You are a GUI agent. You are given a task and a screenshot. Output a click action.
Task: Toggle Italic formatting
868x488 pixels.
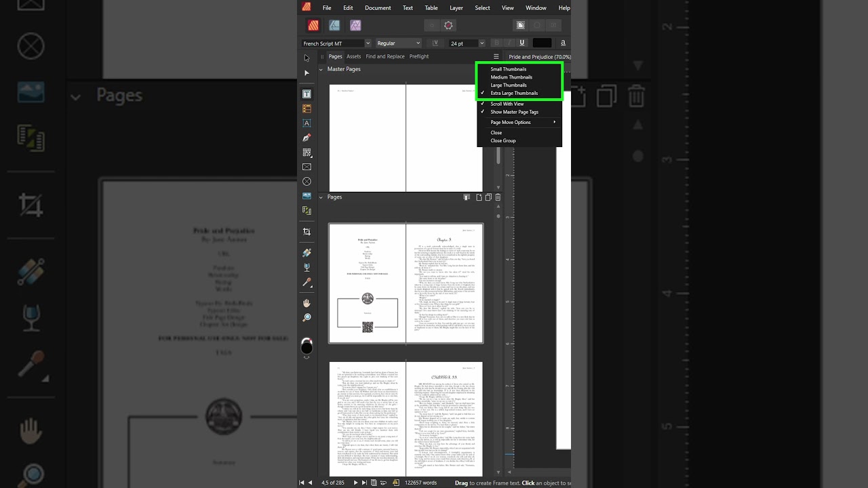(x=509, y=43)
